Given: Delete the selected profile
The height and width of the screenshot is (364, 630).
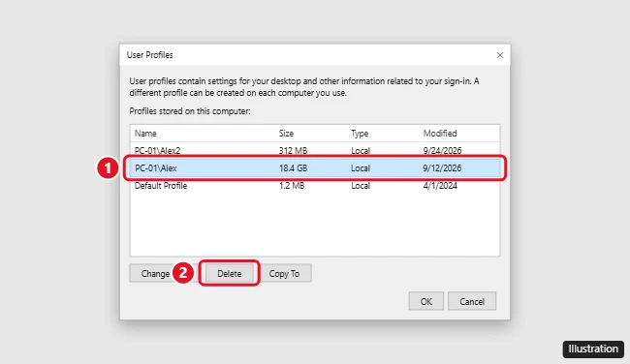Looking at the screenshot, I should (x=230, y=273).
